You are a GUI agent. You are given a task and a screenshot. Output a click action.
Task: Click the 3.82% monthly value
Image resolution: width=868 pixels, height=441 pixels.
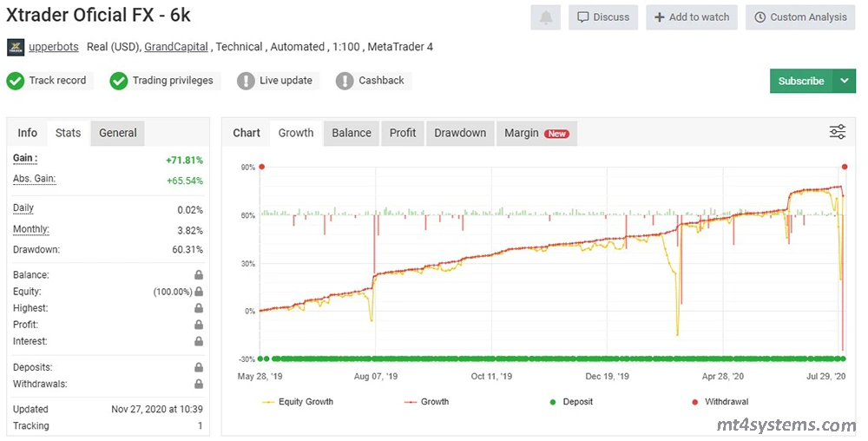(x=190, y=231)
